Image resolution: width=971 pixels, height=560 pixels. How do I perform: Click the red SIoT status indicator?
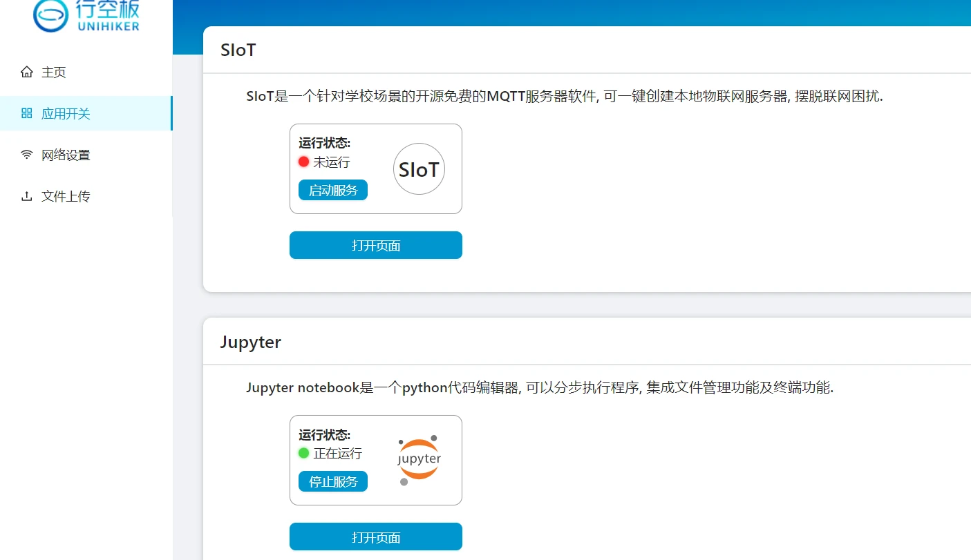[x=303, y=162]
